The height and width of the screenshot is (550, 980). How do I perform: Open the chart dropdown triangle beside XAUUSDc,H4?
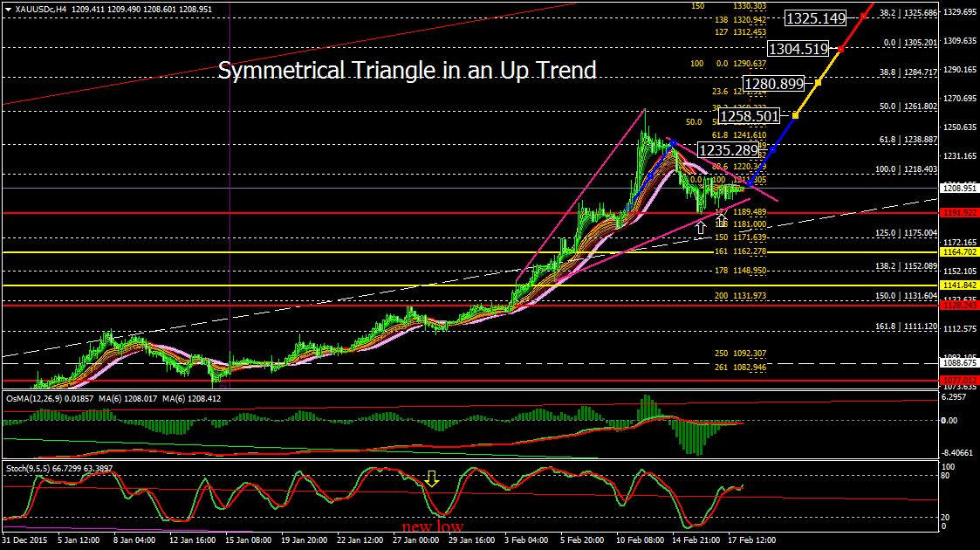click(8, 10)
